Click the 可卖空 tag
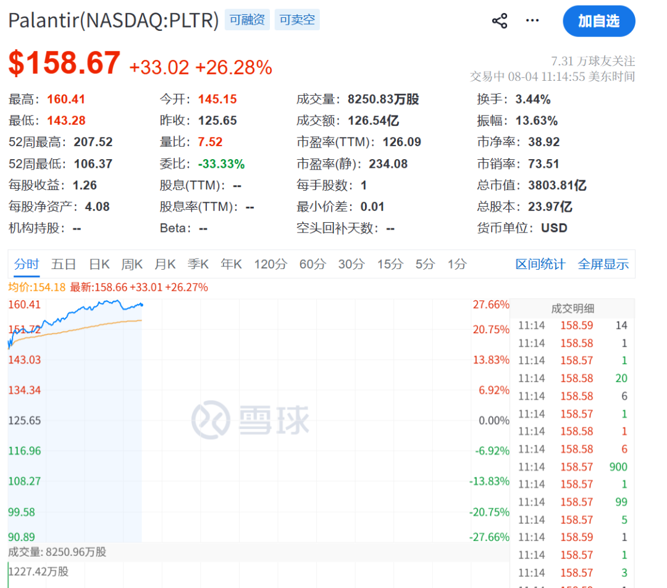This screenshot has height=588, width=667. [297, 20]
